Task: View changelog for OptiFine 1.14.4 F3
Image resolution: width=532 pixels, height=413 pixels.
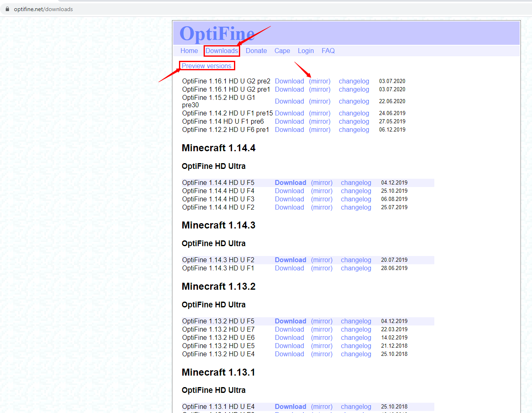Action: 356,199
